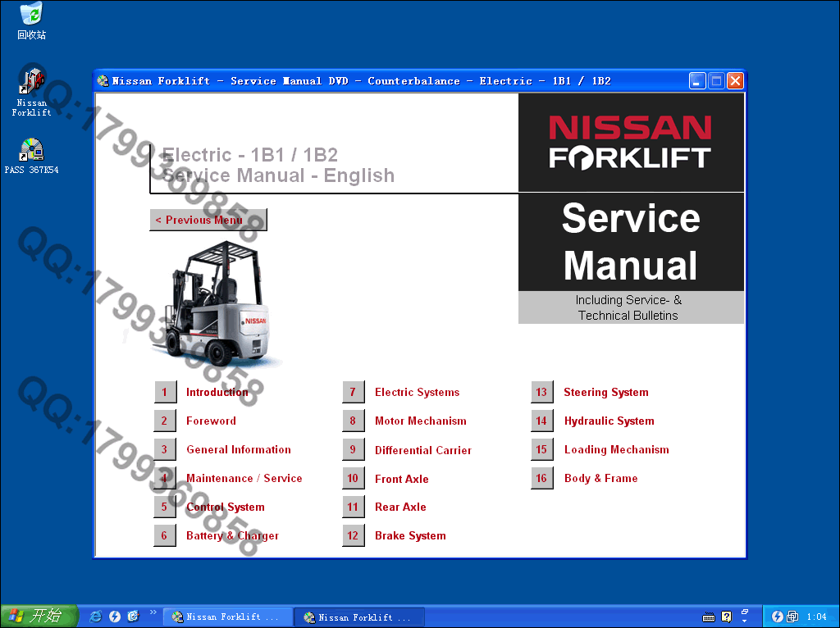The width and height of the screenshot is (840, 628).
Task: Click the keyboard icon in taskbar
Action: 710,617
